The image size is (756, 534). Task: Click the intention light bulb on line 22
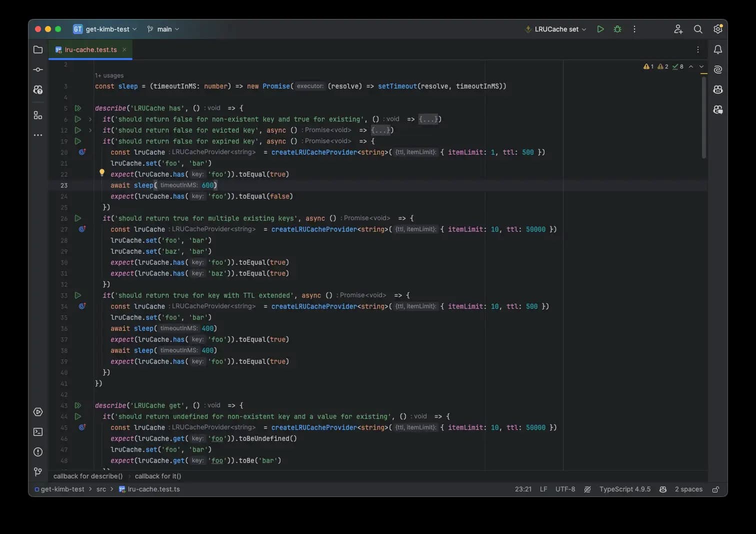pyautogui.click(x=102, y=173)
